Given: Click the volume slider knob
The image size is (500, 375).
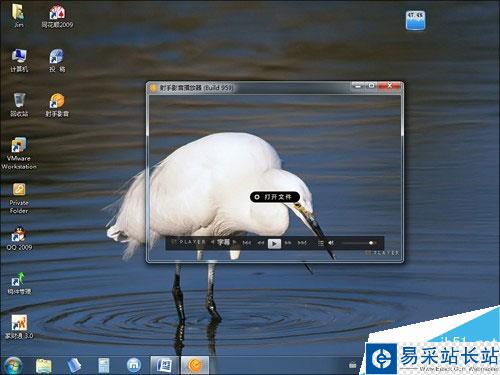Looking at the screenshot, I should [x=371, y=243].
